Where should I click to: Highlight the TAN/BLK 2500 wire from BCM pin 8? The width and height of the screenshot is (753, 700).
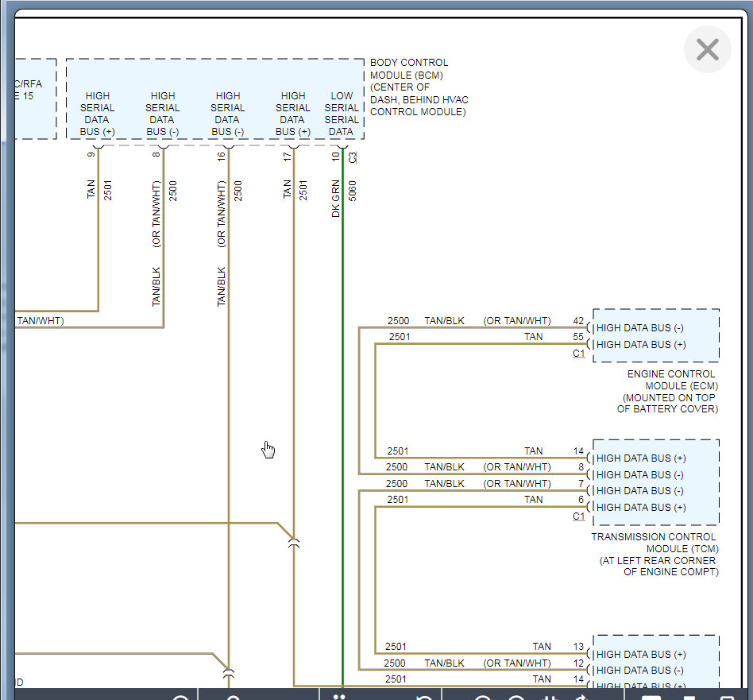164,238
